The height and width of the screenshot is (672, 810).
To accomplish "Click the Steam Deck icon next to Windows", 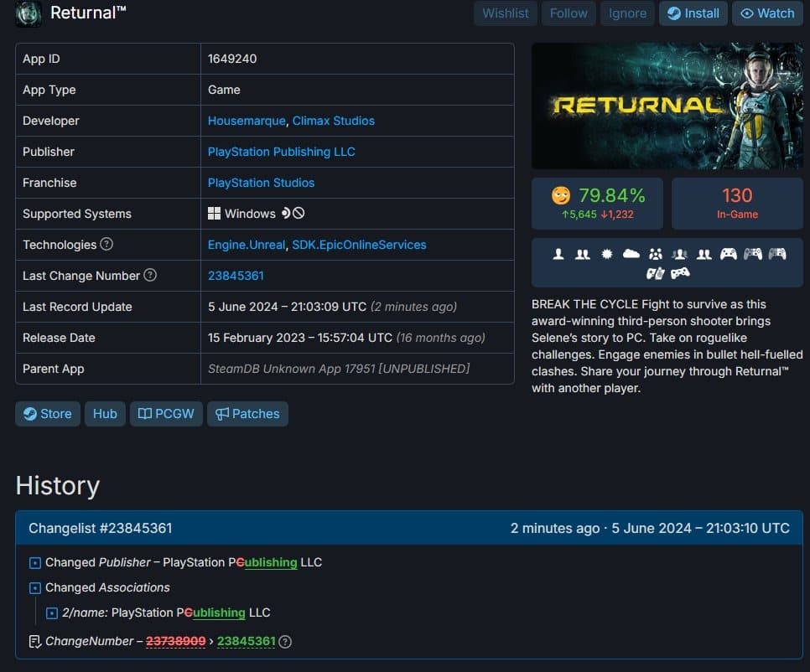I will pyautogui.click(x=286, y=213).
